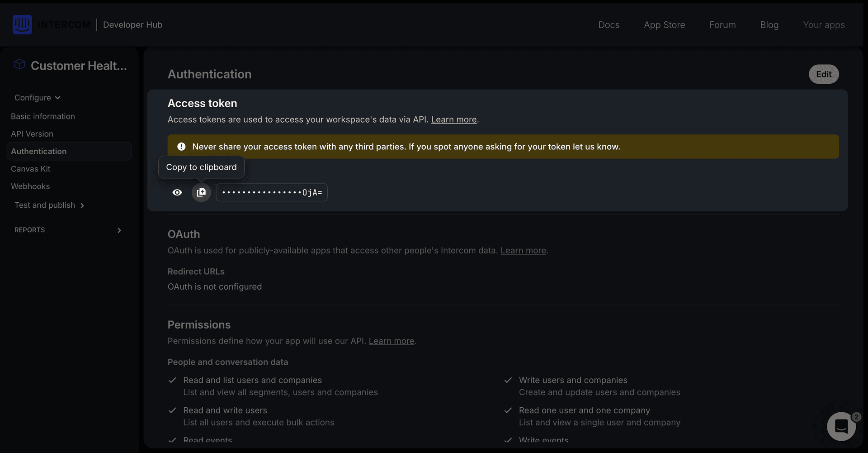The height and width of the screenshot is (453, 868).
Task: Click the masked access token field
Action: point(272,193)
